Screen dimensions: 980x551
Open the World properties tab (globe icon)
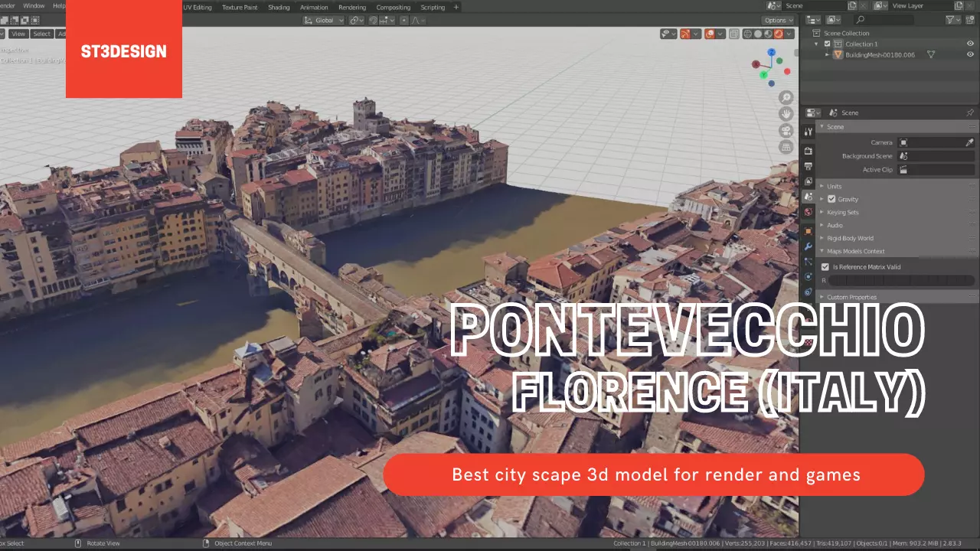[808, 212]
